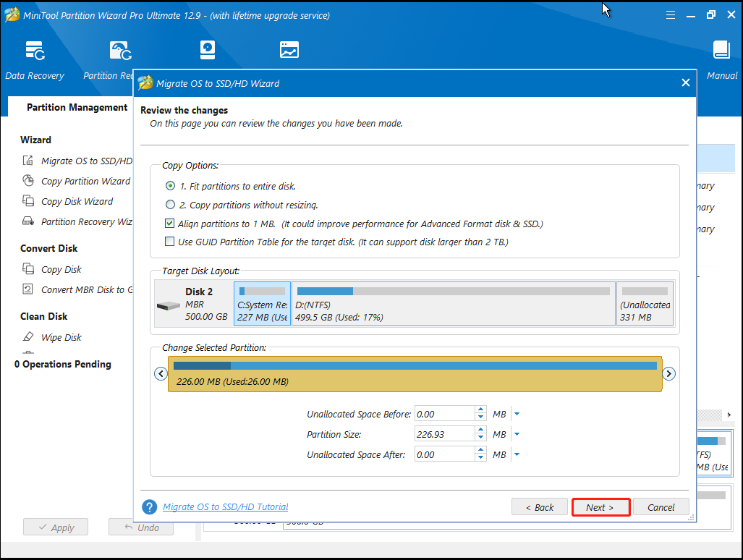
Task: Open unit dropdown for Unallocated Space After
Action: pyautogui.click(x=517, y=454)
